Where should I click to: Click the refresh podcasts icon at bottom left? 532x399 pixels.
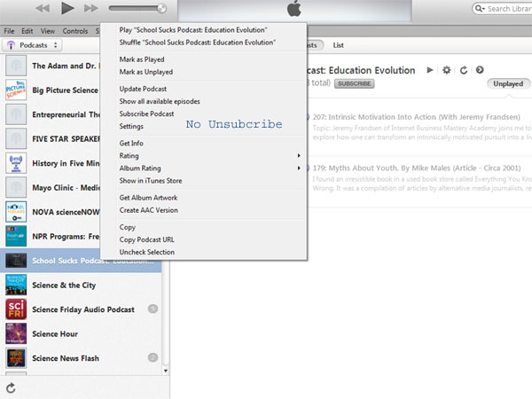(x=11, y=388)
